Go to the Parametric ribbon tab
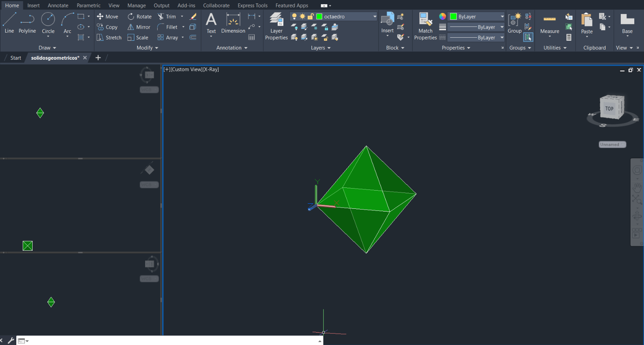 pos(89,5)
